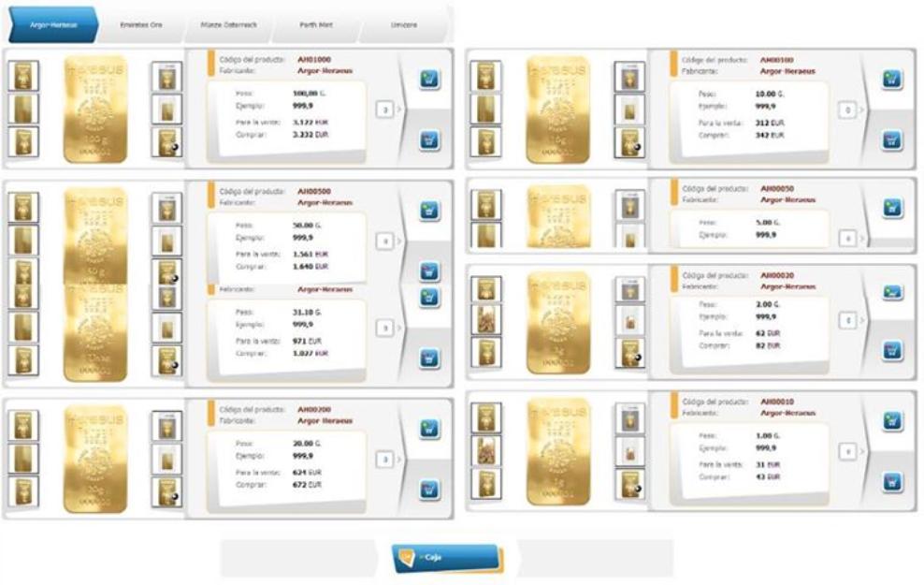Screen dimensions: 924x585
Task: Click the upper green-plus cart icon for AH01000
Action: click(429, 79)
